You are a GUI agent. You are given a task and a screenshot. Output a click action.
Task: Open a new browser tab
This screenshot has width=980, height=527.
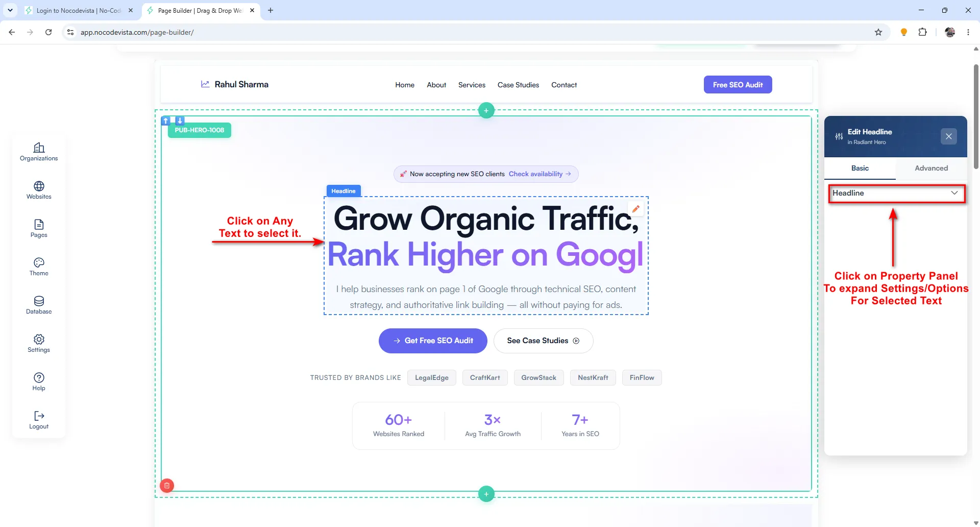pos(271,10)
